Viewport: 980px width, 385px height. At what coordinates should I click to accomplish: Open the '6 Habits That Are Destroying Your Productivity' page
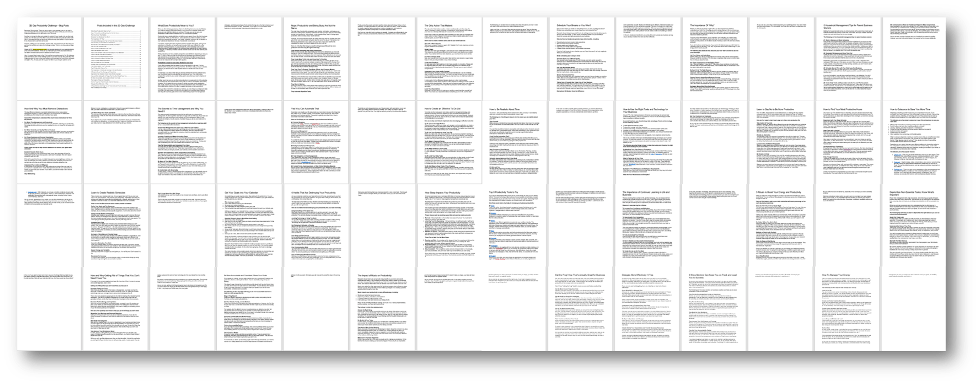point(315,226)
